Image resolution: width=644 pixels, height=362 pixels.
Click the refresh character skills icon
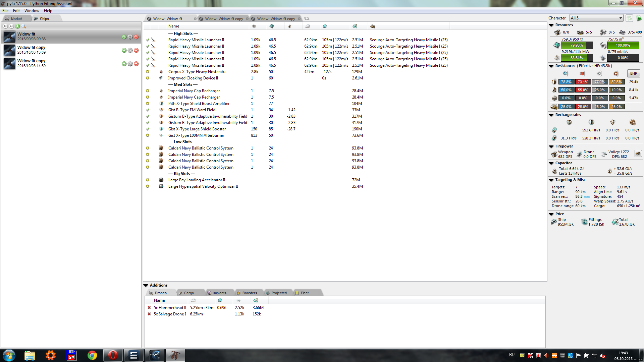pos(629,18)
